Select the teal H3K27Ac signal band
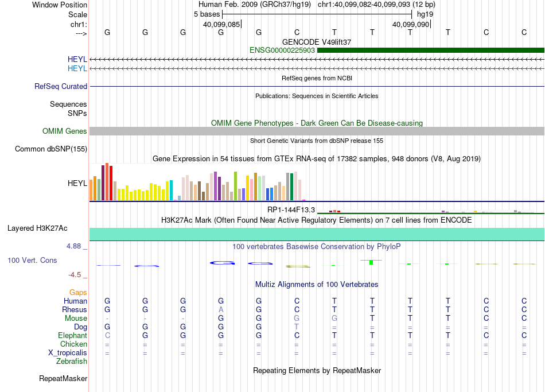Viewport: 545px width, 392px height. tap(317, 234)
